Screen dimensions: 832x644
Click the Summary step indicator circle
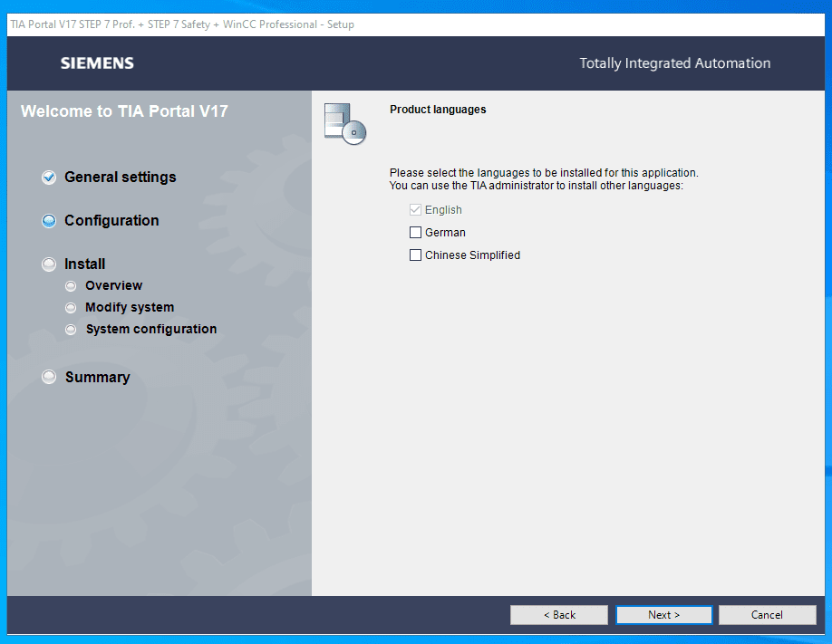(x=49, y=377)
